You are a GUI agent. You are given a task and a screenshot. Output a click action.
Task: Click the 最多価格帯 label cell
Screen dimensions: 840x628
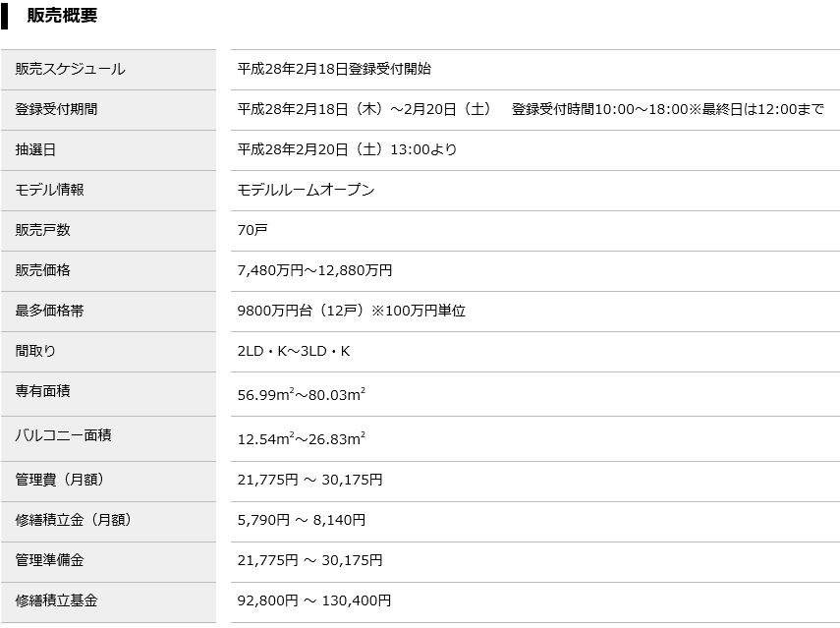pos(49,311)
